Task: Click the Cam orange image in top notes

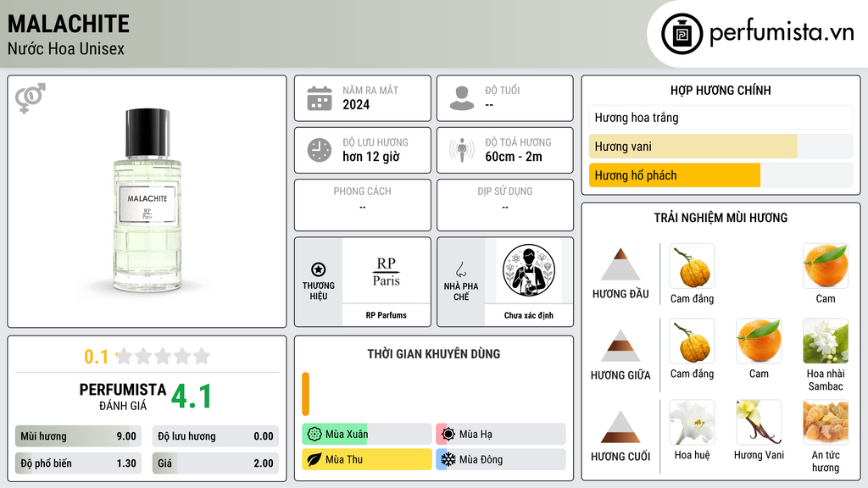Action: click(x=826, y=266)
